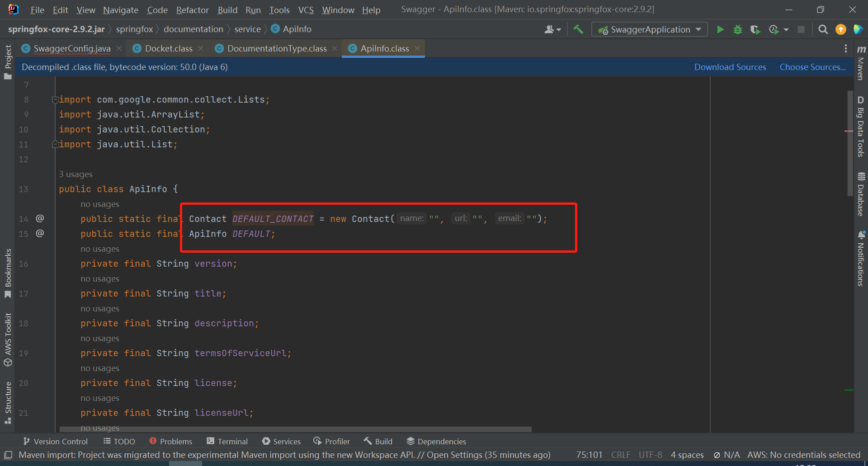Click the import fold end marker at line 11
The height and width of the screenshot is (466, 868).
(x=55, y=144)
